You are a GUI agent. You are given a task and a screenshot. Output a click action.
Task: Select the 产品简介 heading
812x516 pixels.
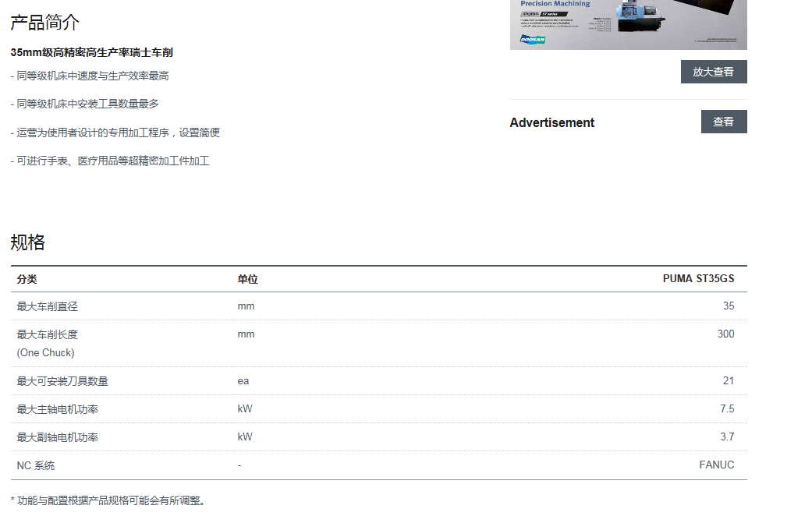(45, 23)
